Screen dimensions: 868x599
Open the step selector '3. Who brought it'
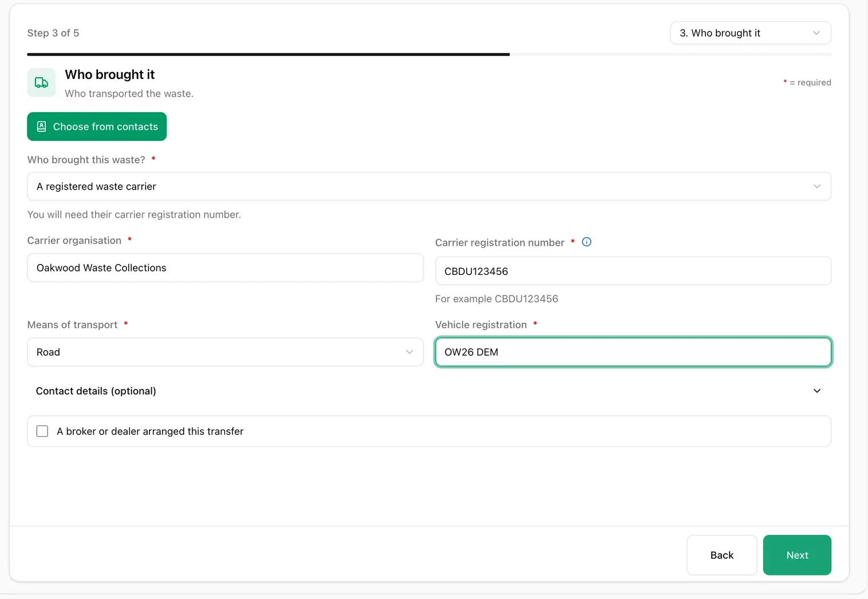750,33
